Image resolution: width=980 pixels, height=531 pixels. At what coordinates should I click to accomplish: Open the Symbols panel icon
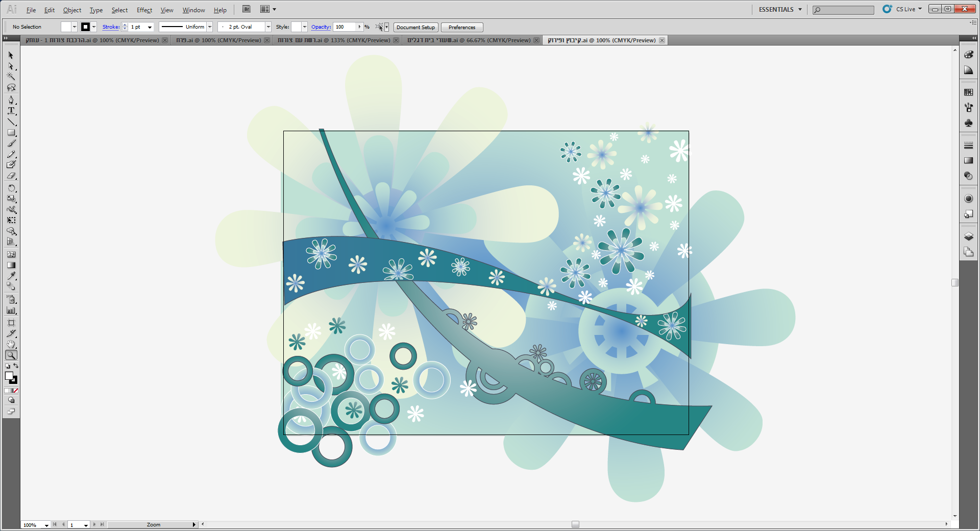968,123
